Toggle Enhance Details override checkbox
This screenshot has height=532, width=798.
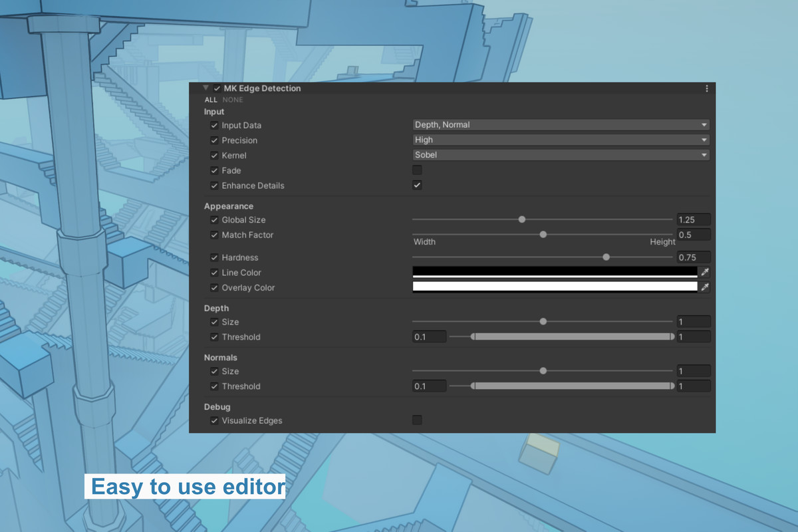[214, 186]
